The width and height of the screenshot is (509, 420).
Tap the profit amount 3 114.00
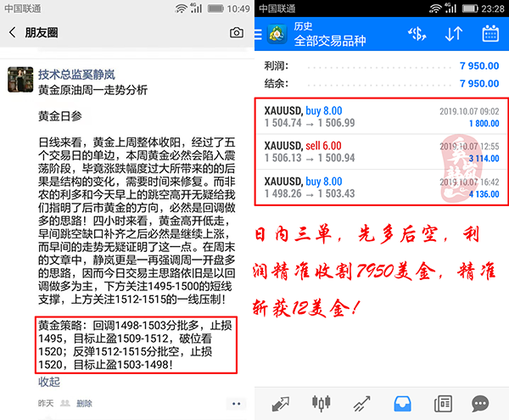pyautogui.click(x=484, y=159)
